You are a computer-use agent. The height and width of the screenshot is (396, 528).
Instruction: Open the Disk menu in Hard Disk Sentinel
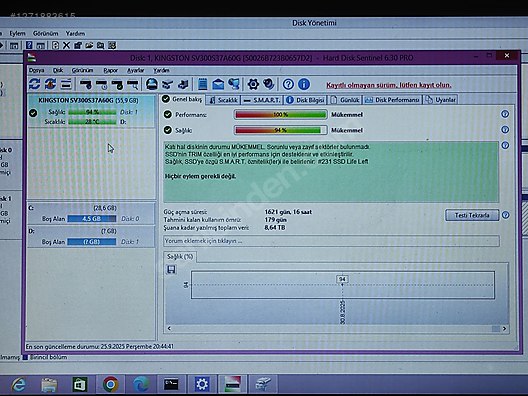(x=58, y=70)
